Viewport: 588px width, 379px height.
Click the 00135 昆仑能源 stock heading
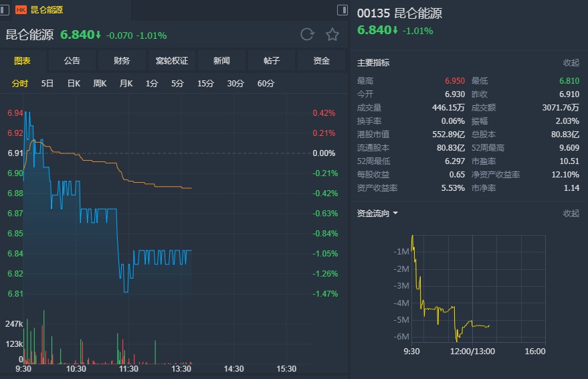pos(399,14)
